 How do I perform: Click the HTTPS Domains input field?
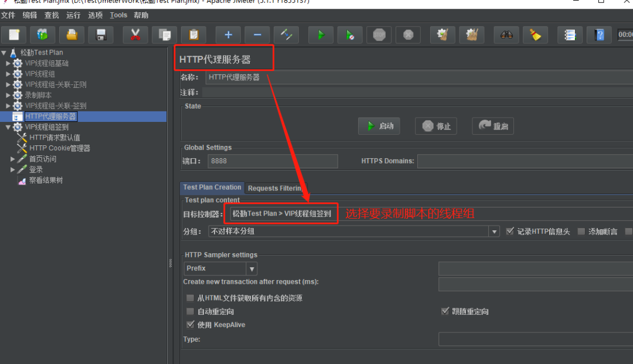(525, 161)
